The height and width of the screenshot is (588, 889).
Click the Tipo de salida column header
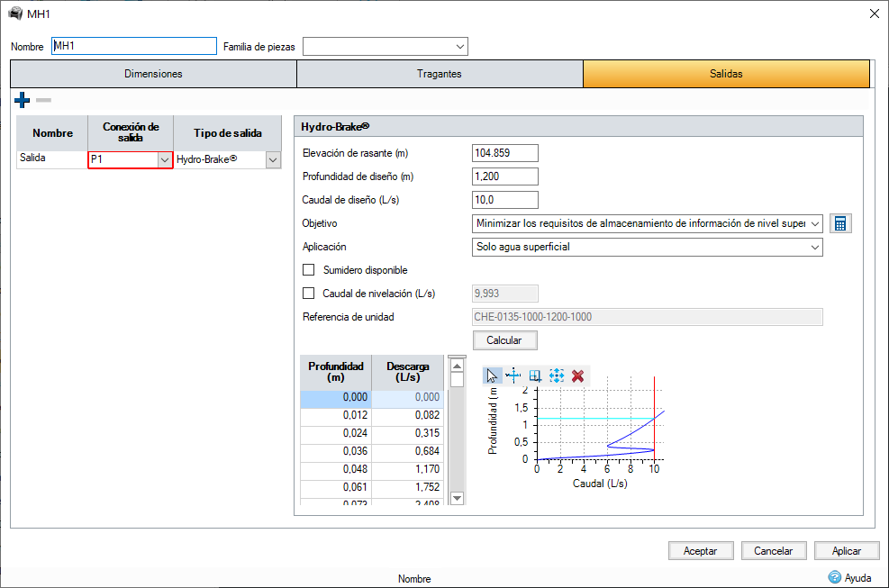coord(227,133)
